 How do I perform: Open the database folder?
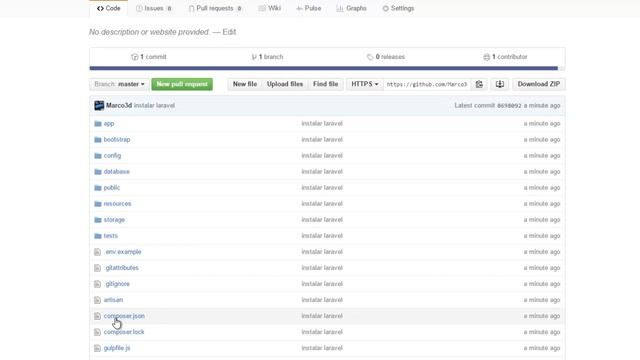click(x=116, y=171)
